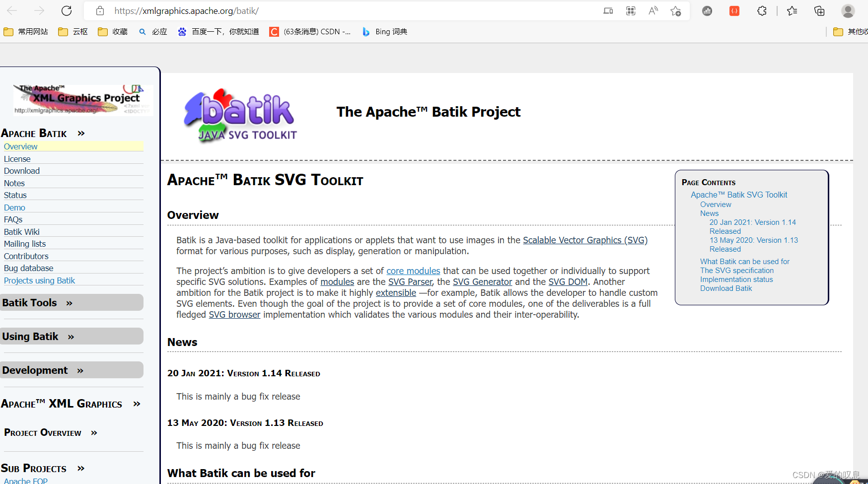868x484 pixels.
Task: Open the Status sidebar item
Action: coord(15,195)
